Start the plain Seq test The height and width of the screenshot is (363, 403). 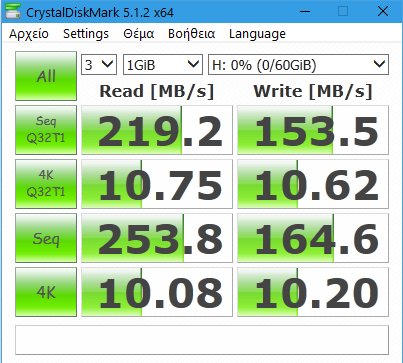[46, 238]
